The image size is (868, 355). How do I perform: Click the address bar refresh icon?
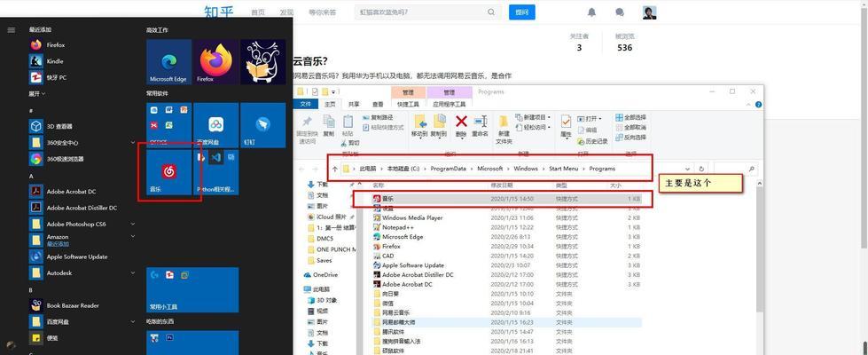(701, 169)
